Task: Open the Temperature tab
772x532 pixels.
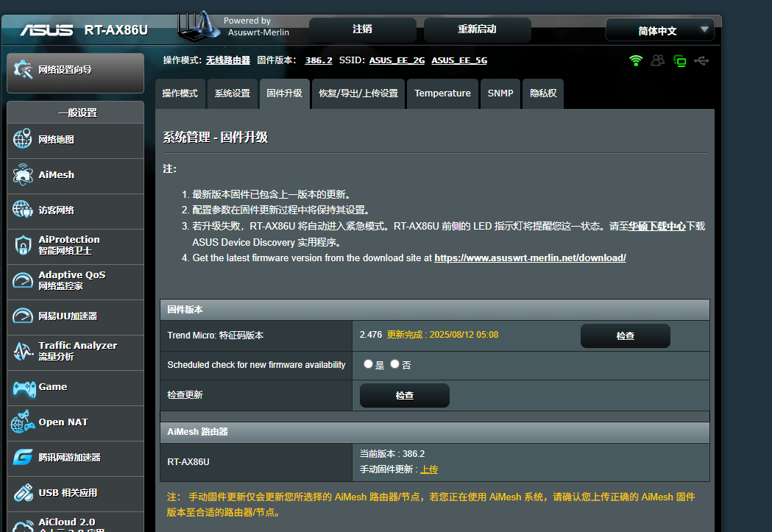Action: click(x=442, y=93)
